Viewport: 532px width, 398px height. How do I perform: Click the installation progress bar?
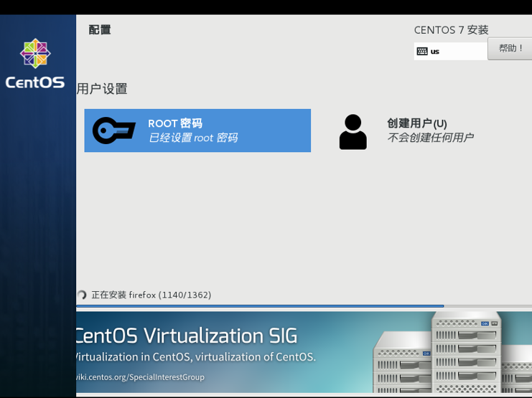pyautogui.click(x=304, y=306)
